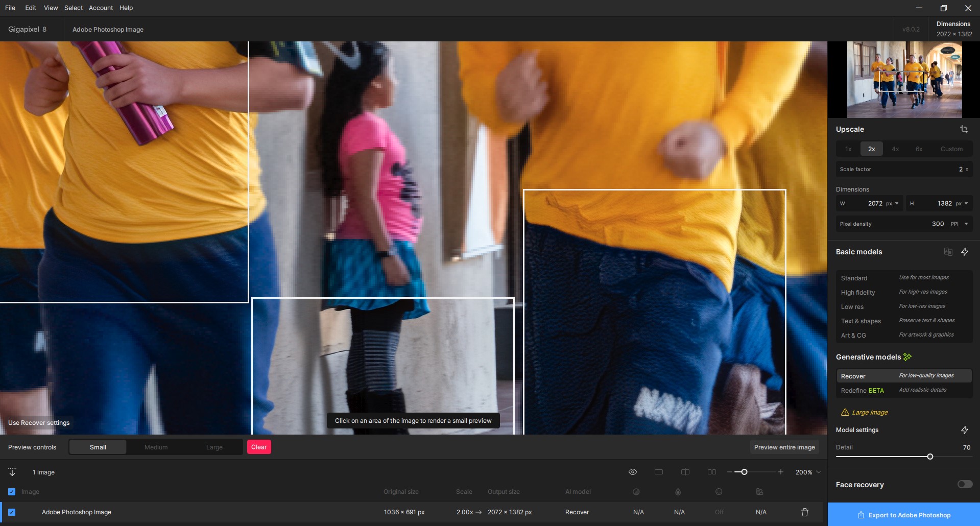Screen dimensions: 980x526
Task: Select the single image view icon
Action: (x=659, y=472)
